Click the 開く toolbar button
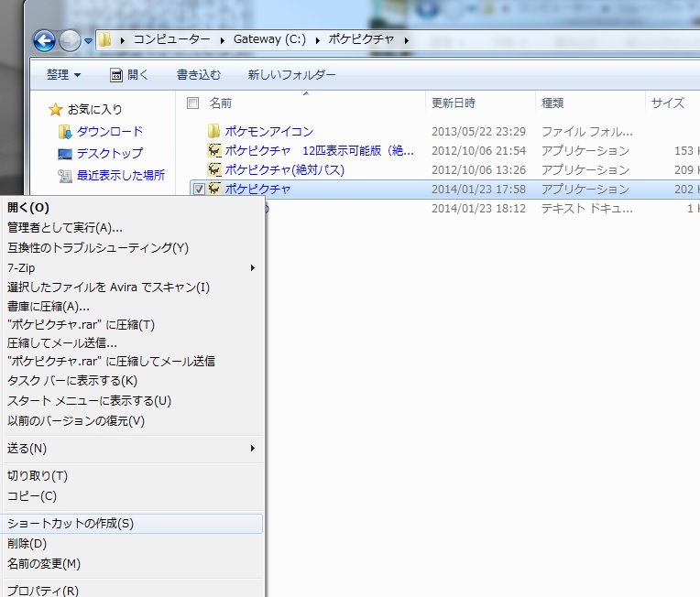 coord(129,74)
